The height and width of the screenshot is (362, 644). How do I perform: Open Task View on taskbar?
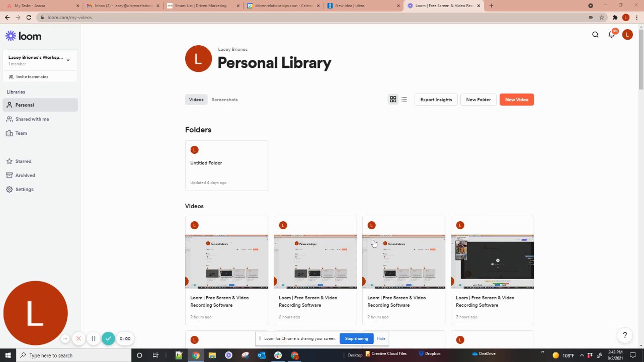point(155,355)
